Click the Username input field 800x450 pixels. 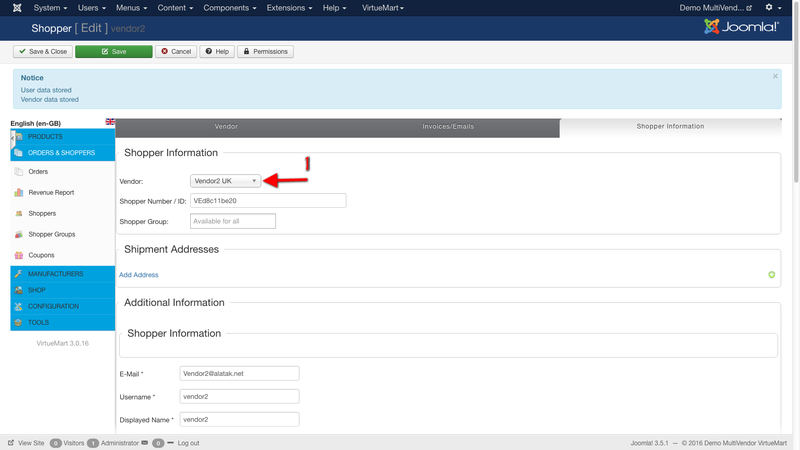(239, 396)
